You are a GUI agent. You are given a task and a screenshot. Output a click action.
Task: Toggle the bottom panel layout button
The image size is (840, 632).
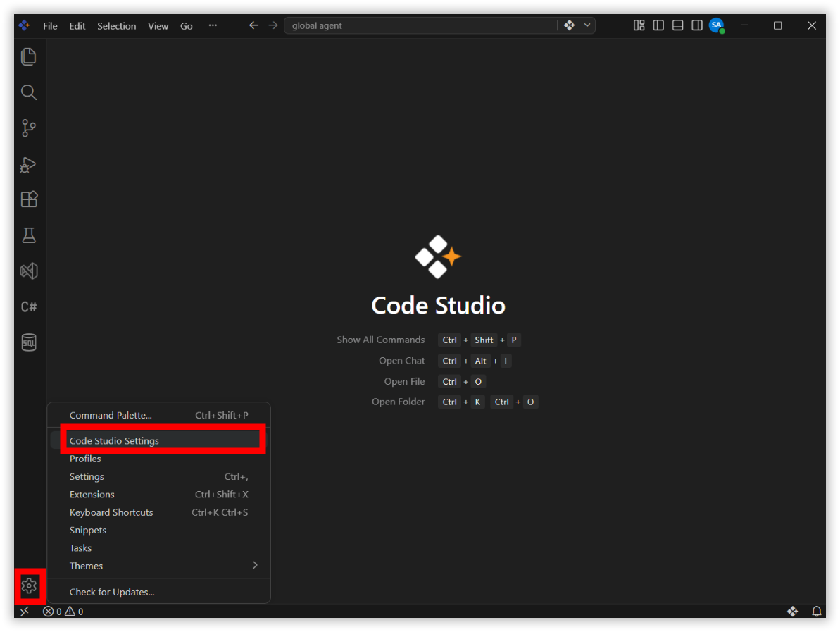[677, 25]
